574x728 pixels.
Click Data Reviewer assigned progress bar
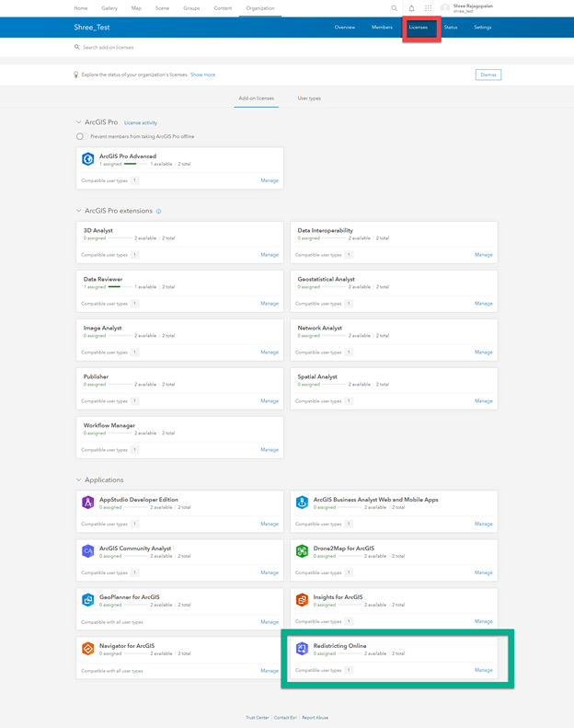pyautogui.click(x=120, y=287)
